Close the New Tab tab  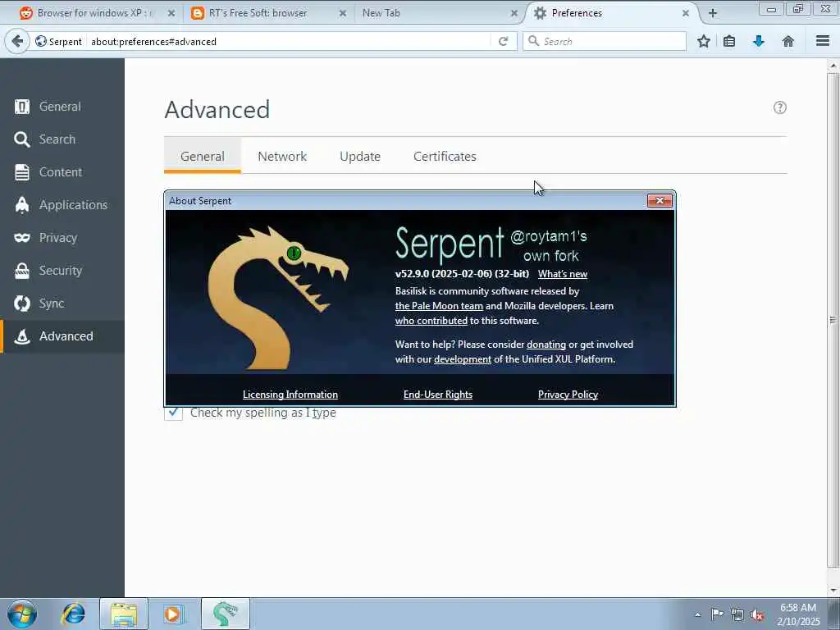point(514,13)
